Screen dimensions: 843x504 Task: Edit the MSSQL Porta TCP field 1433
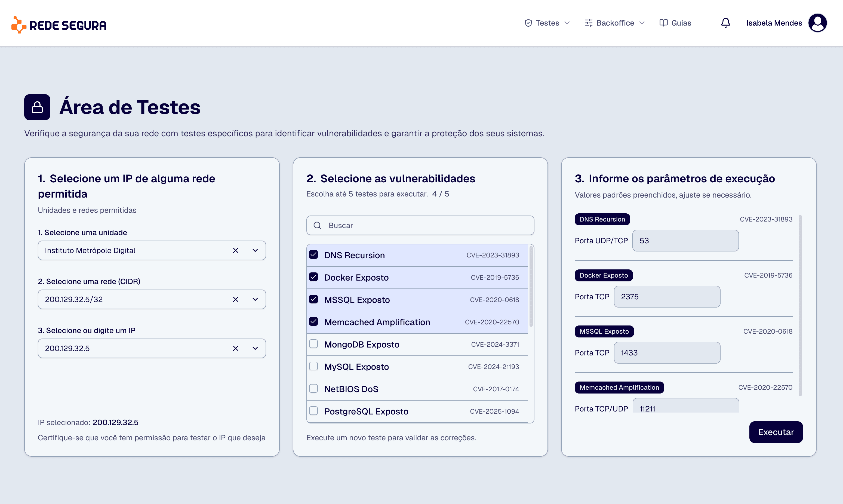667,353
